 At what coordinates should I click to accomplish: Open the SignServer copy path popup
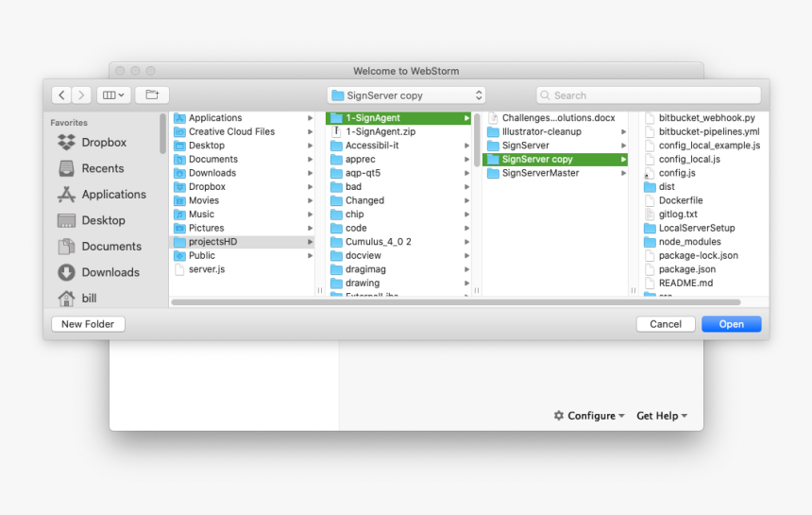tap(406, 95)
